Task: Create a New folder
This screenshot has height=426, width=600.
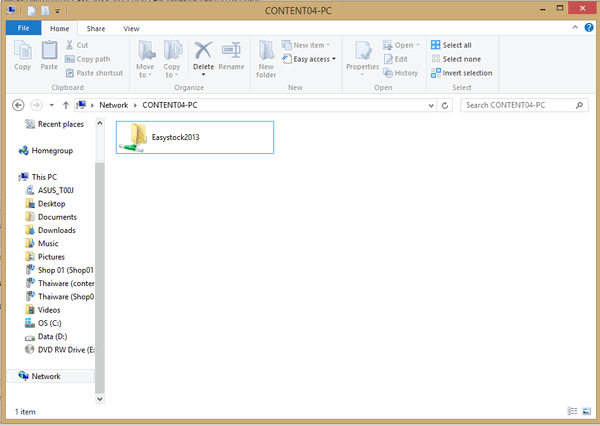Action: pyautogui.click(x=266, y=59)
